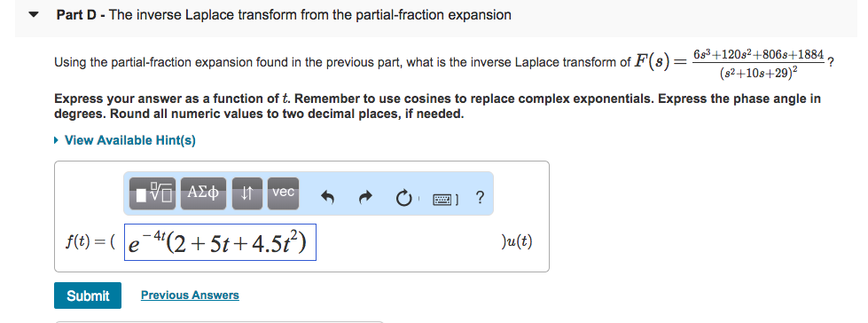Place cursor on the 4.5t² term

click(x=272, y=243)
